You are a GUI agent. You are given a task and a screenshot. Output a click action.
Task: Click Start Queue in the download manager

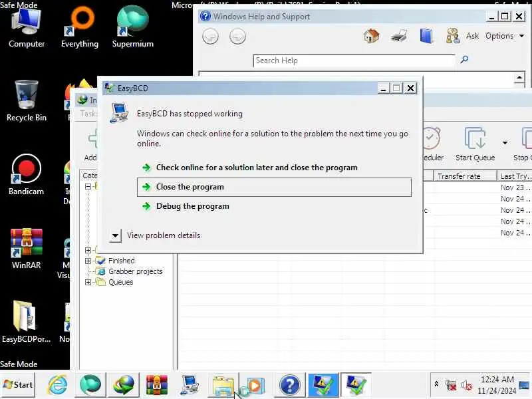pyautogui.click(x=475, y=144)
